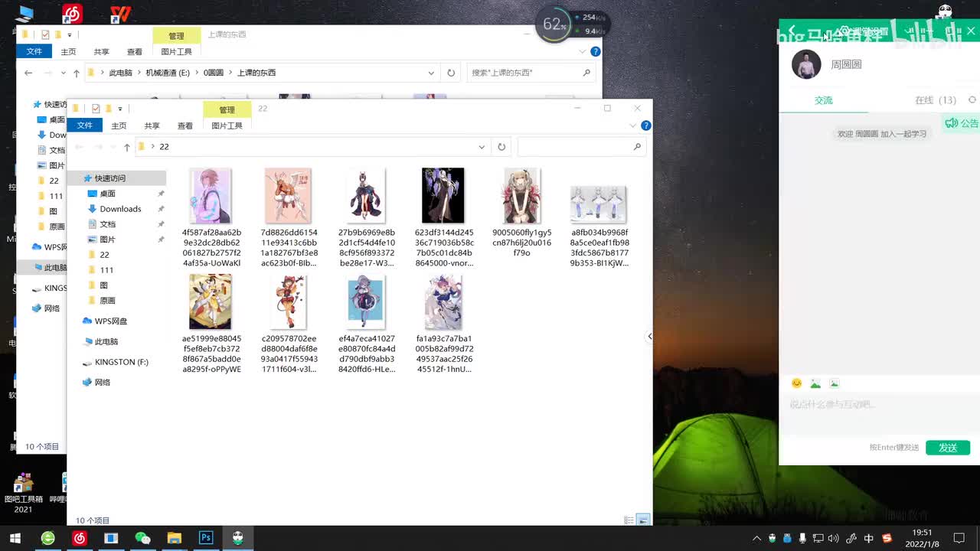980x551 pixels.
Task: Switch to the 在线 (13) tab in the chat panel
Action: point(936,100)
